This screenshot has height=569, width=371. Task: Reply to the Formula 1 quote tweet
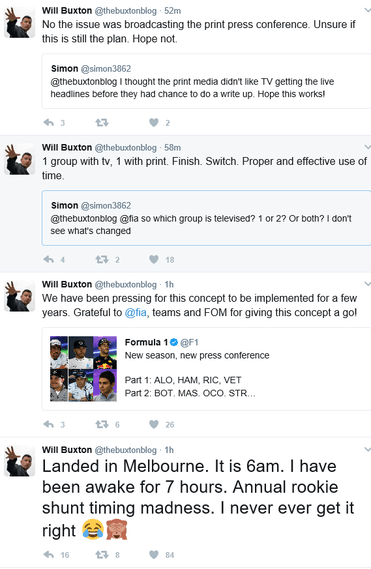(x=49, y=424)
